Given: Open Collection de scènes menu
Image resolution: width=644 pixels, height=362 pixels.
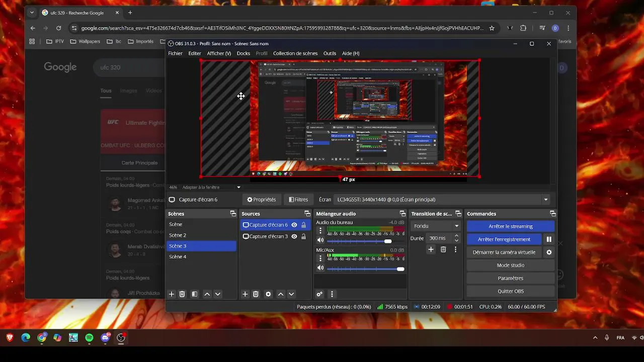Looking at the screenshot, I should point(295,53).
